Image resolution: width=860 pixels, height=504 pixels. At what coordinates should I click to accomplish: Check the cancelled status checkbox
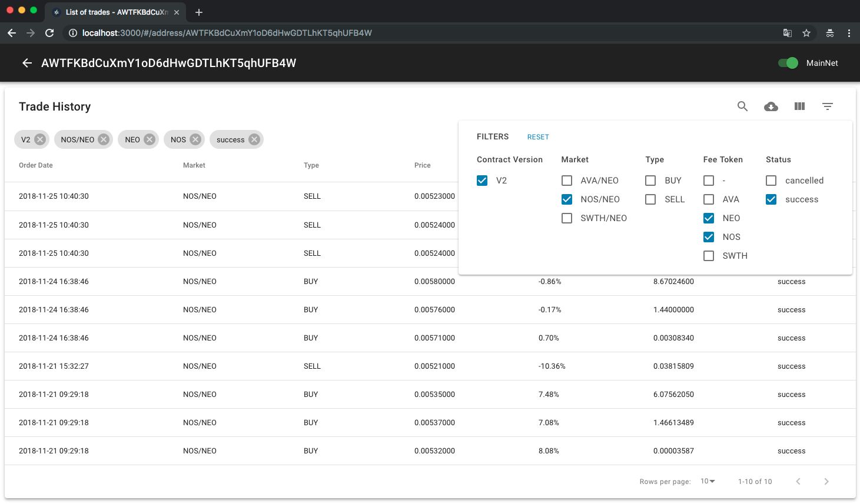click(x=771, y=181)
